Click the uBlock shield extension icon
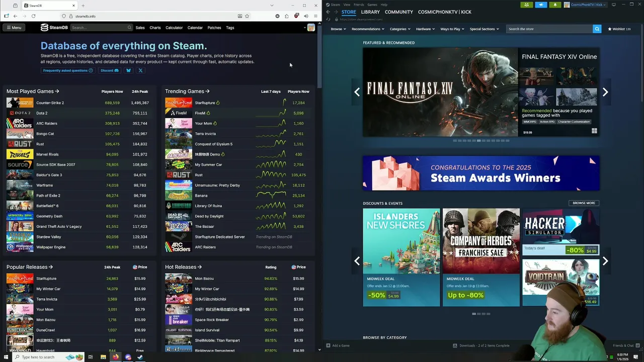Image resolution: width=644 pixels, height=362 pixels. point(296,16)
